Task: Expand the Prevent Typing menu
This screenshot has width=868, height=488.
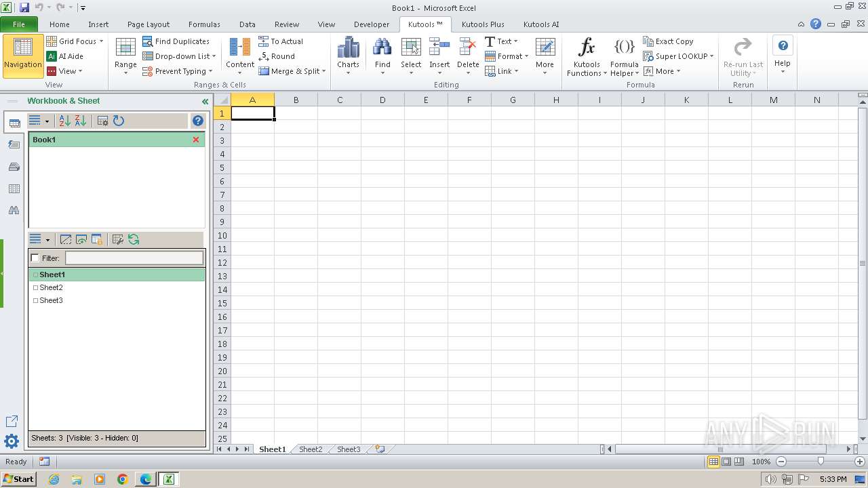Action: pyautogui.click(x=177, y=71)
